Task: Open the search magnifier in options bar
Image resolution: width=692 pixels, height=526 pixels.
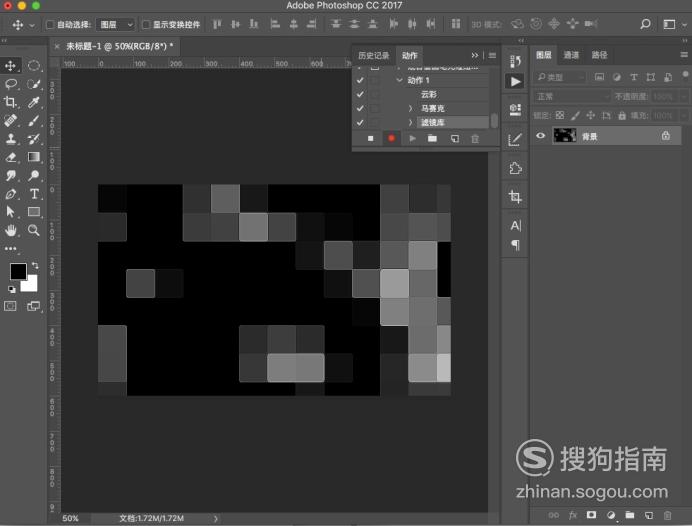Action: pyautogui.click(x=645, y=24)
